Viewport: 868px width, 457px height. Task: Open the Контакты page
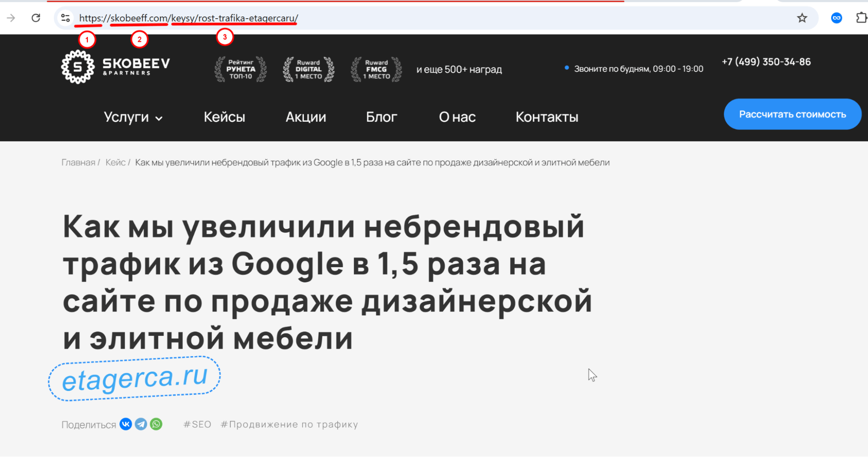[547, 117]
